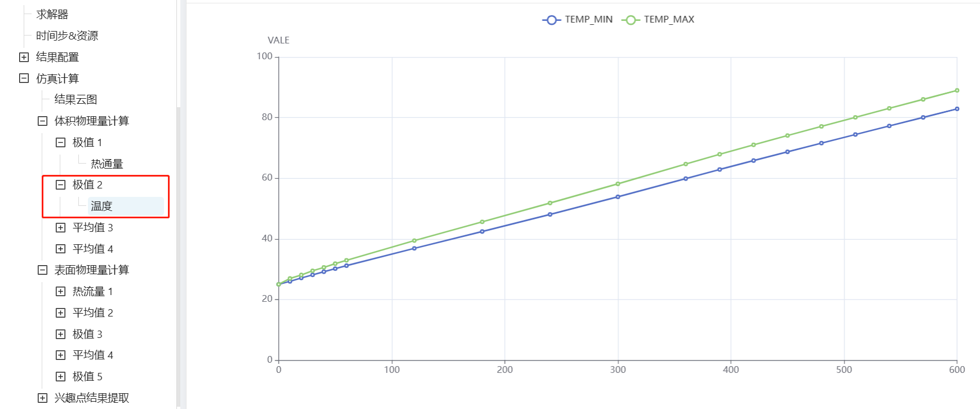Select the 极值 2 label
This screenshot has height=409, width=980.
[x=87, y=184]
